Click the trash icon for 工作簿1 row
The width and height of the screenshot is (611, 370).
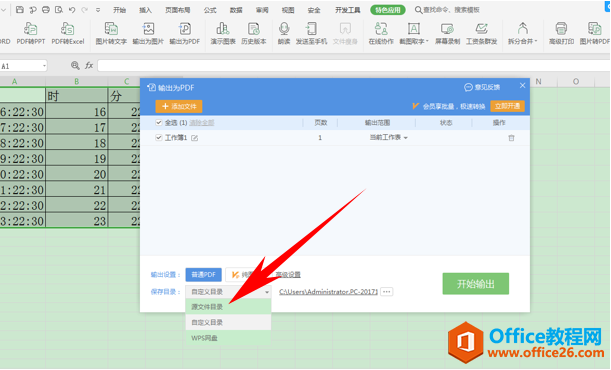(x=511, y=138)
